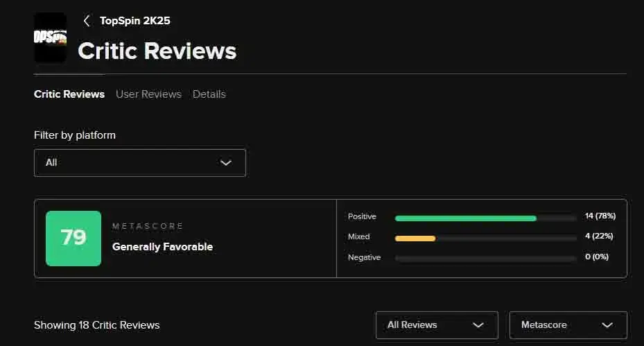Click the Generally Favorable label

[163, 247]
